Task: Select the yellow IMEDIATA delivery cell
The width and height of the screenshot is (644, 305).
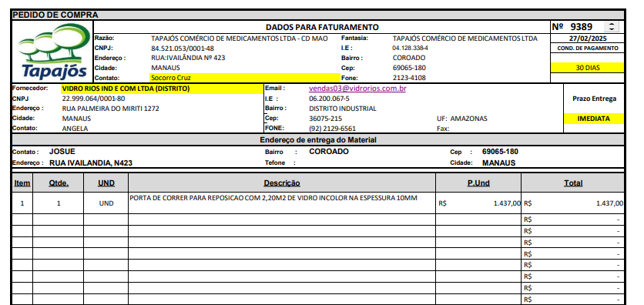Action: pyautogui.click(x=593, y=119)
